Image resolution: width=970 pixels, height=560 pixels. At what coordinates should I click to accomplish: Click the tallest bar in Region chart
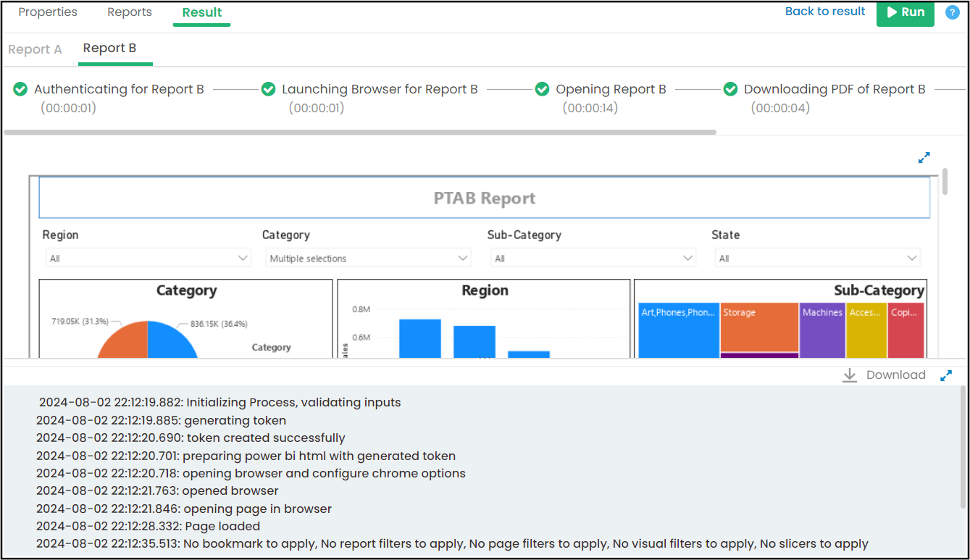(x=420, y=338)
